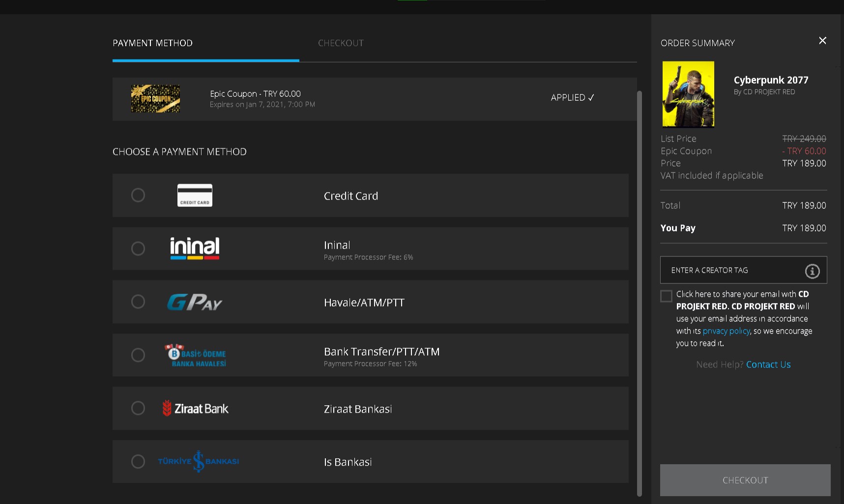This screenshot has width=844, height=504.
Task: Click the payment methods vertical scrollbar
Action: 640,293
